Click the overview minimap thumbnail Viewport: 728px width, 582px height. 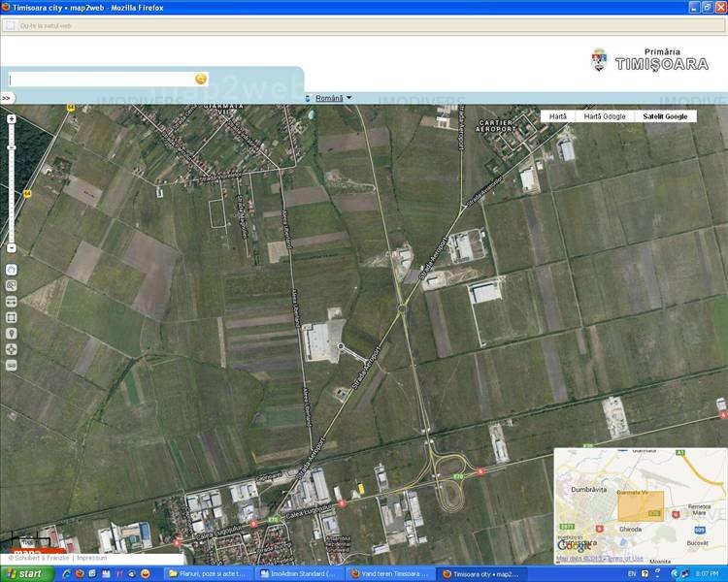pyautogui.click(x=639, y=504)
